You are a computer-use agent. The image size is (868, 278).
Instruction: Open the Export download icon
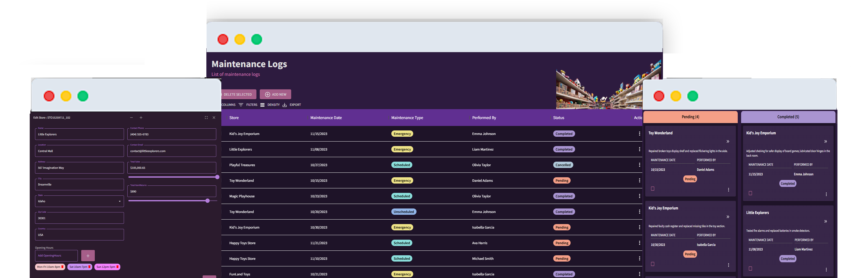[284, 105]
